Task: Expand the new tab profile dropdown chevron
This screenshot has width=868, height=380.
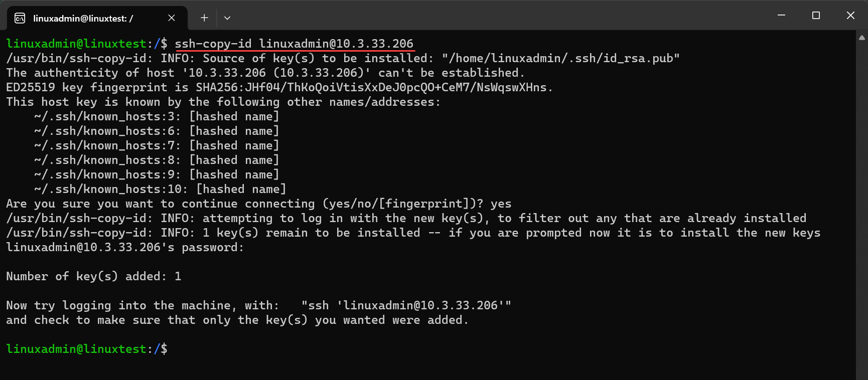Action: (x=227, y=18)
